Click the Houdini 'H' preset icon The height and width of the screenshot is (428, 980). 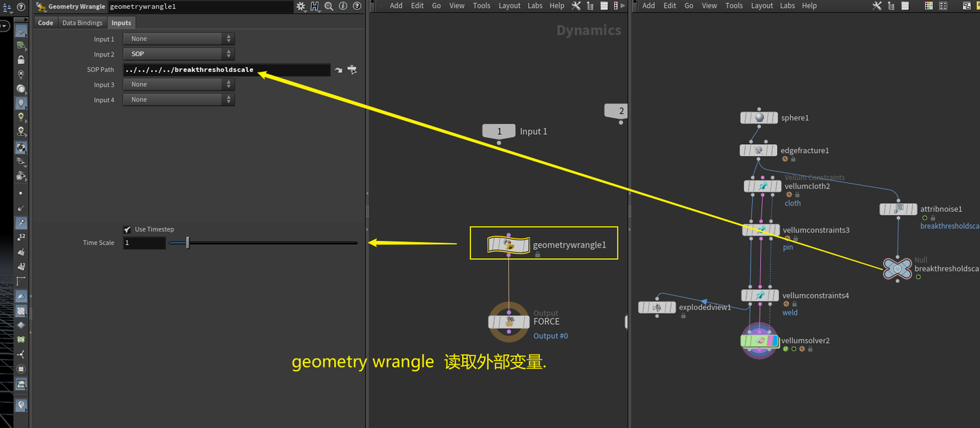pyautogui.click(x=315, y=6)
